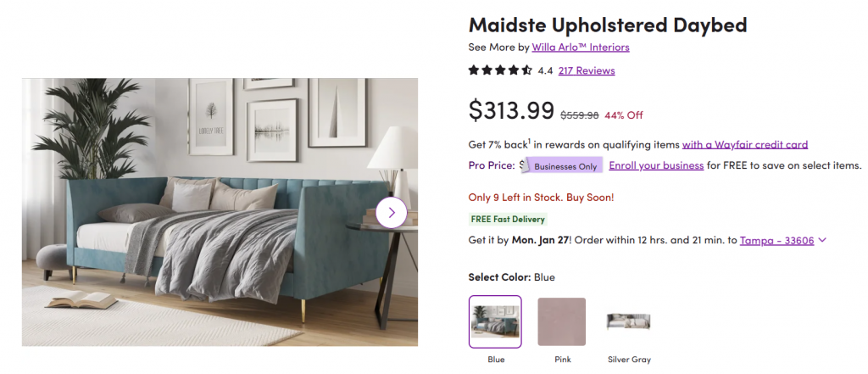Click the crossed-out $559.98 original price
This screenshot has height=374, width=868.
pyautogui.click(x=580, y=115)
